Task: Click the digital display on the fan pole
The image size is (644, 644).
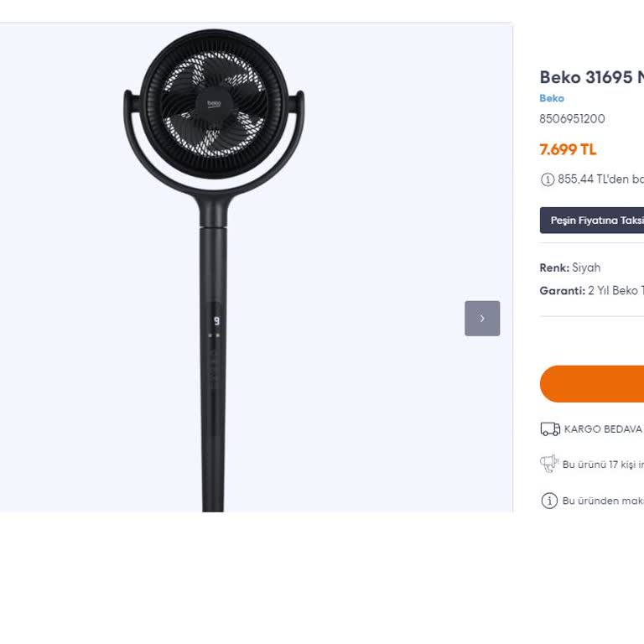Action: (216, 321)
